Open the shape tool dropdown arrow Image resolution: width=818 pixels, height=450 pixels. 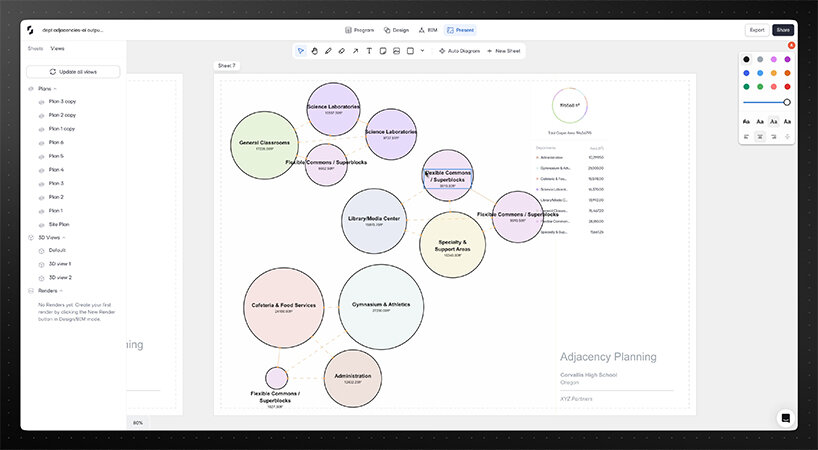pos(422,50)
